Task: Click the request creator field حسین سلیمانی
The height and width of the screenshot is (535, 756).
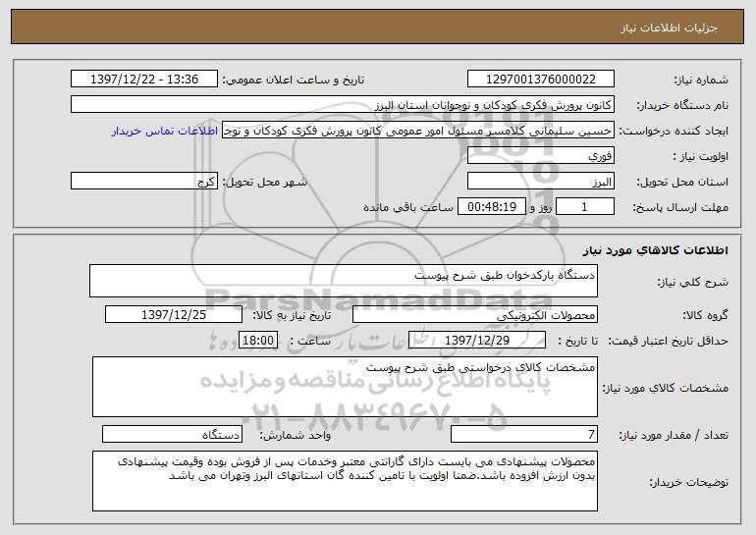Action: [x=418, y=131]
